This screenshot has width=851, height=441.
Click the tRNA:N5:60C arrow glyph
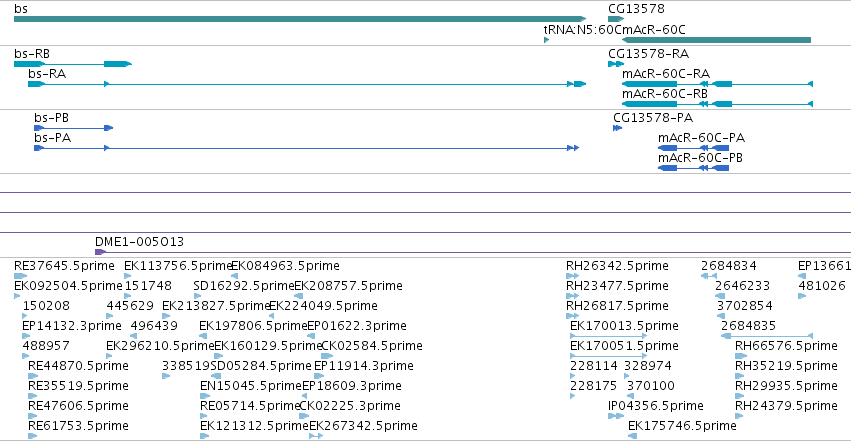[x=547, y=40]
